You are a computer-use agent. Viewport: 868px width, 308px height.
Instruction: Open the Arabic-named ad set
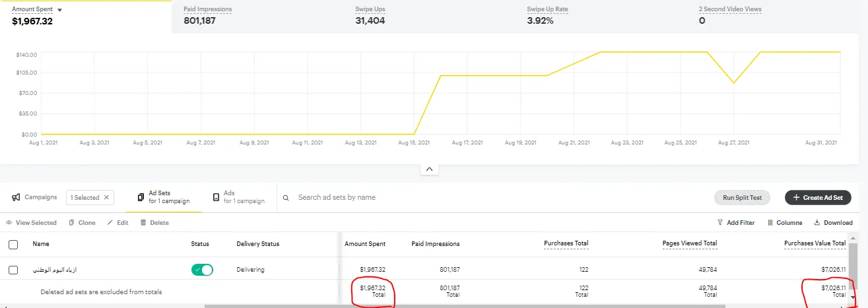pos(55,270)
